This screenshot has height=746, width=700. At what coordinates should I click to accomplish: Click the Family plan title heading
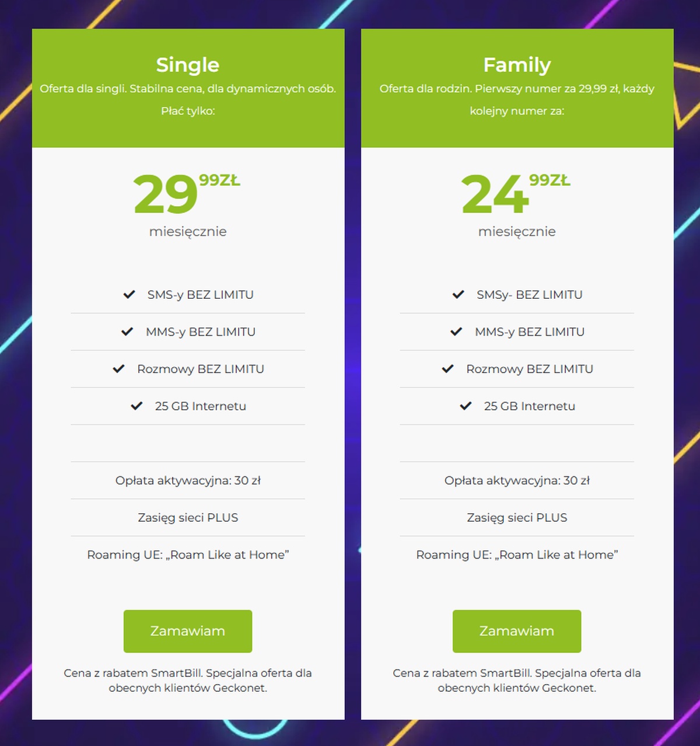click(x=517, y=65)
